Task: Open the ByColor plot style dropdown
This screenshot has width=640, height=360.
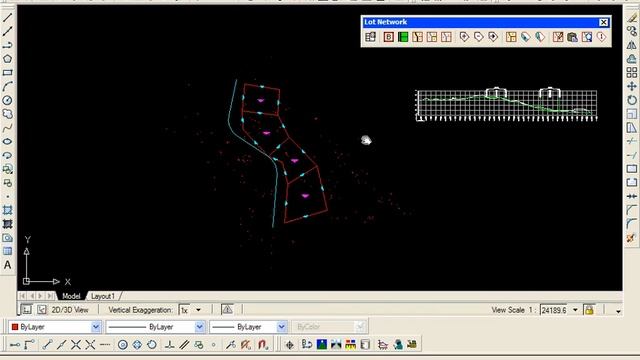Action: click(360, 327)
